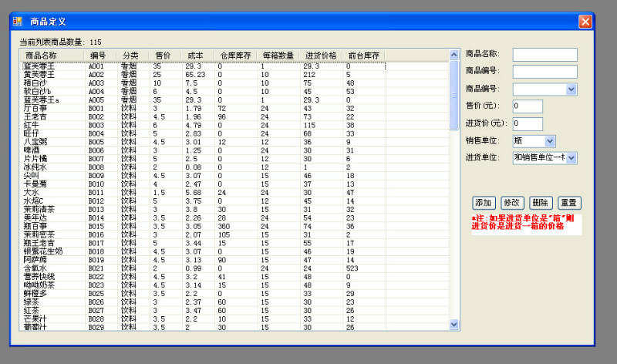The height and width of the screenshot is (364, 617).
Task: Click the 商品名称 text field
Action: click(545, 55)
